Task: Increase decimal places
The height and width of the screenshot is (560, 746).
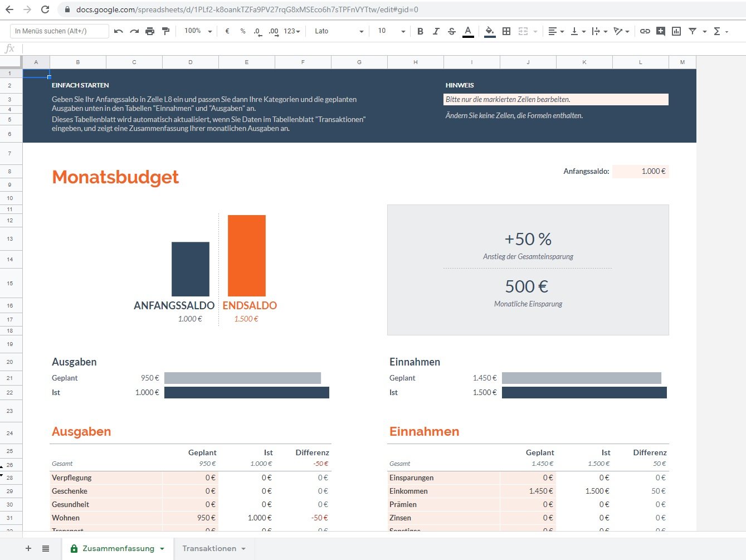Action: click(x=274, y=31)
